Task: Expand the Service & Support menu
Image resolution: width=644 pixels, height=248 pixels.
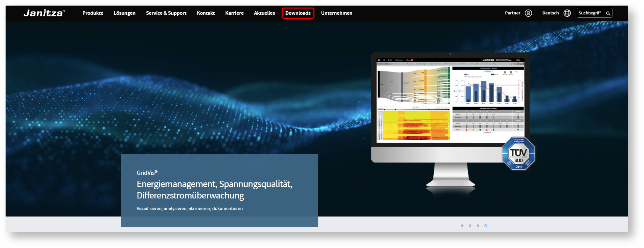Action: (x=166, y=13)
